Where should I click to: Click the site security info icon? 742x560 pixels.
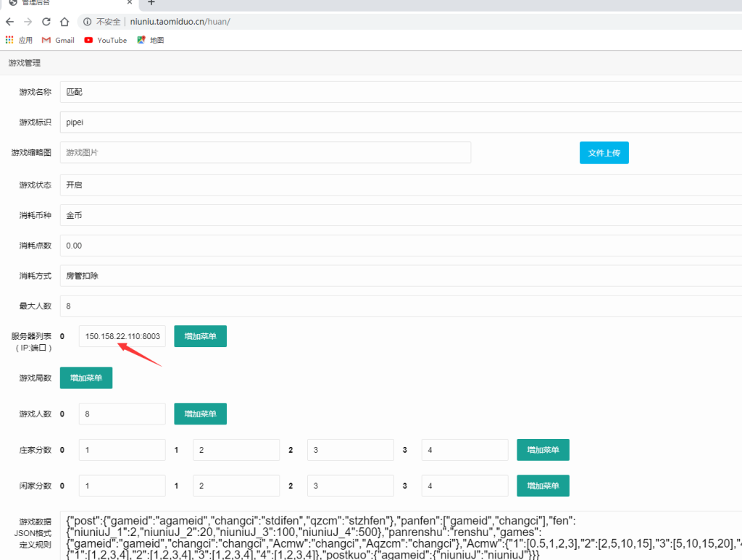coord(87,22)
